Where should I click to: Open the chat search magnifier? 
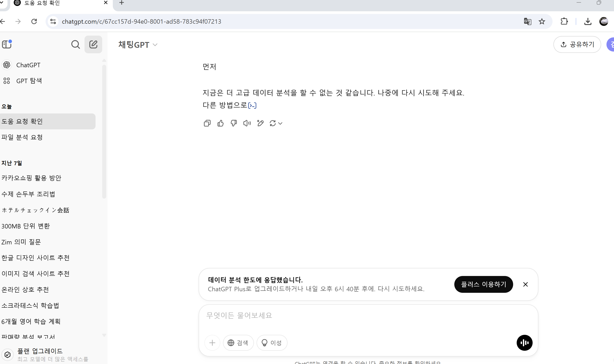click(x=75, y=44)
